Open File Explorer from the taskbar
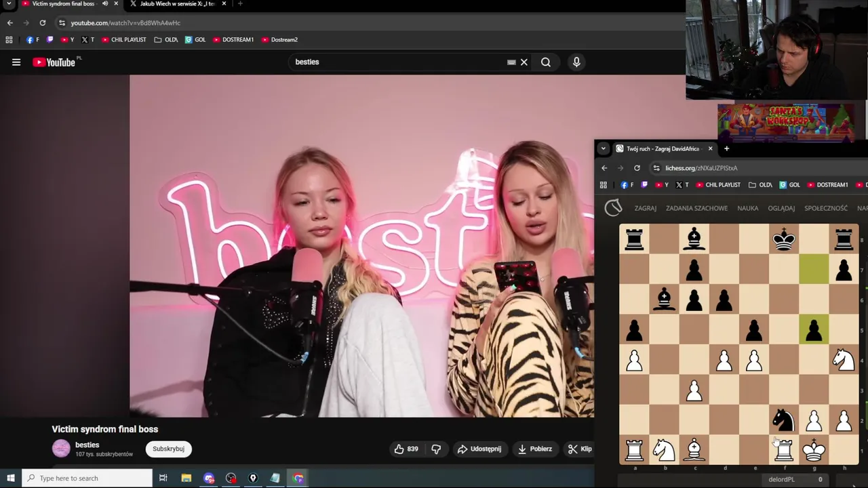Image resolution: width=868 pixels, height=488 pixels. point(186,478)
